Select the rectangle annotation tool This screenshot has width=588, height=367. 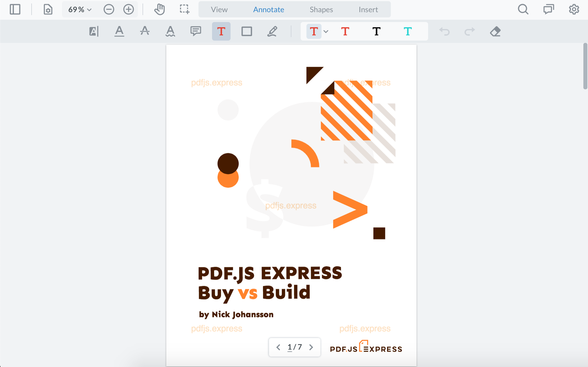pos(247,31)
